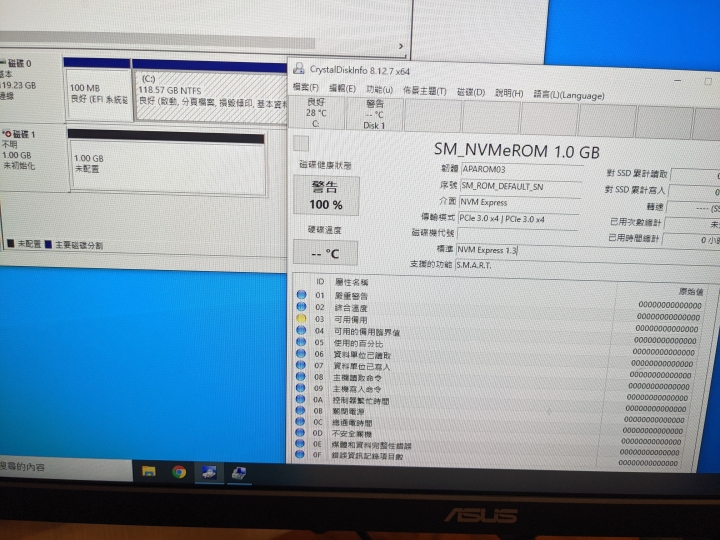Click the blue status icon for row 02
Viewport: 720px width, 540px height.
tap(301, 307)
